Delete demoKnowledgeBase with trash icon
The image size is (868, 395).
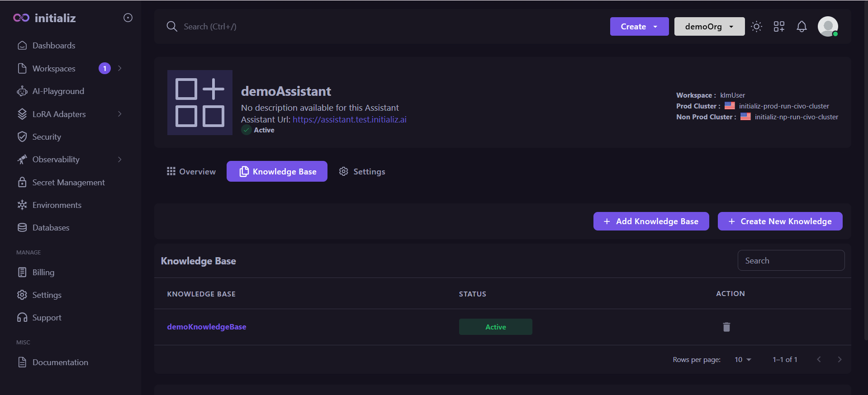click(x=726, y=327)
